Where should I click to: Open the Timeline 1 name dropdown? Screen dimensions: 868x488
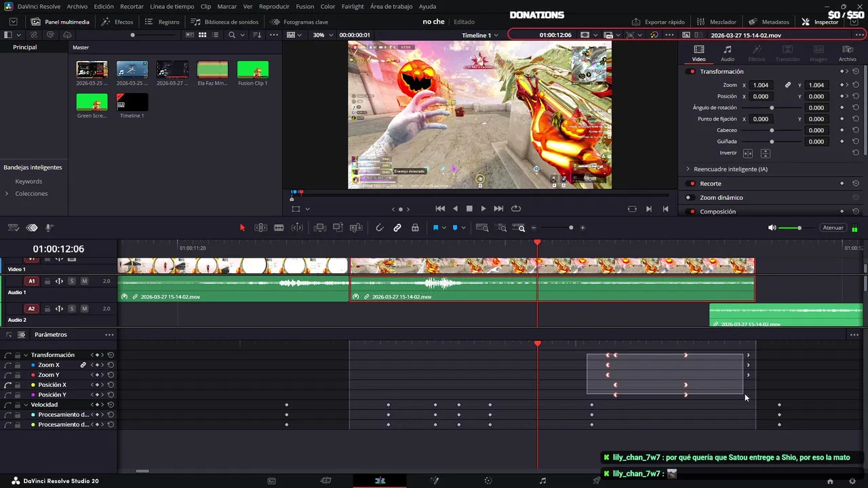point(480,35)
